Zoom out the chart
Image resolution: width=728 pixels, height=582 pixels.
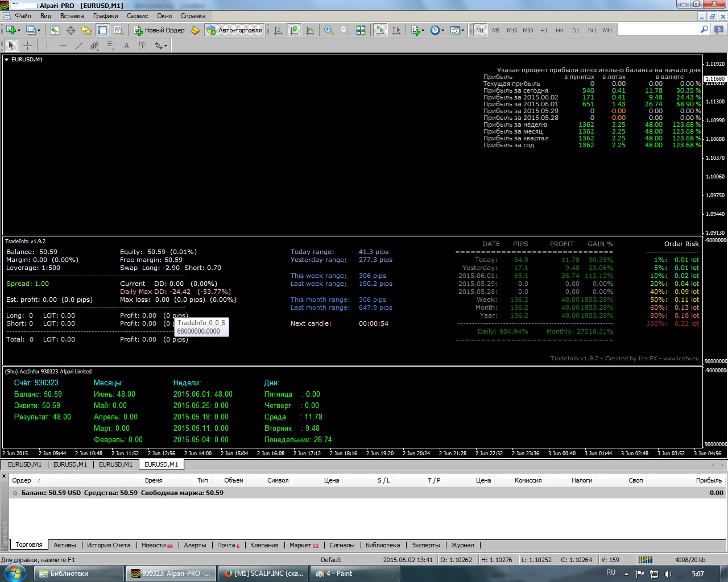345,30
